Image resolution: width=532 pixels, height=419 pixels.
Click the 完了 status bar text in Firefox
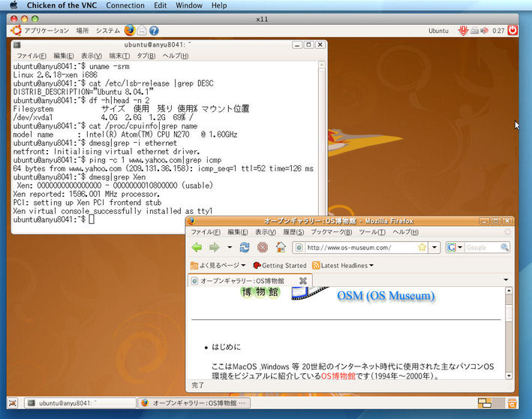coord(198,385)
